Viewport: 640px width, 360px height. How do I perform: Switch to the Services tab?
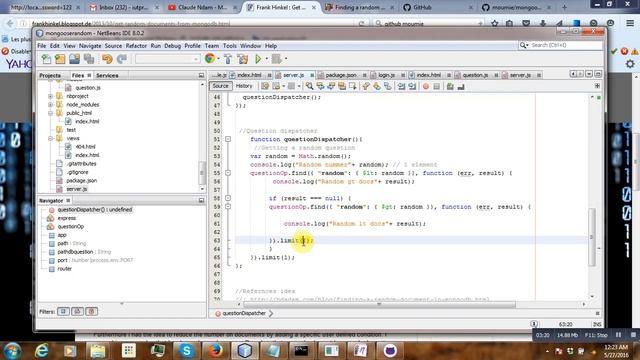pyautogui.click(x=107, y=76)
